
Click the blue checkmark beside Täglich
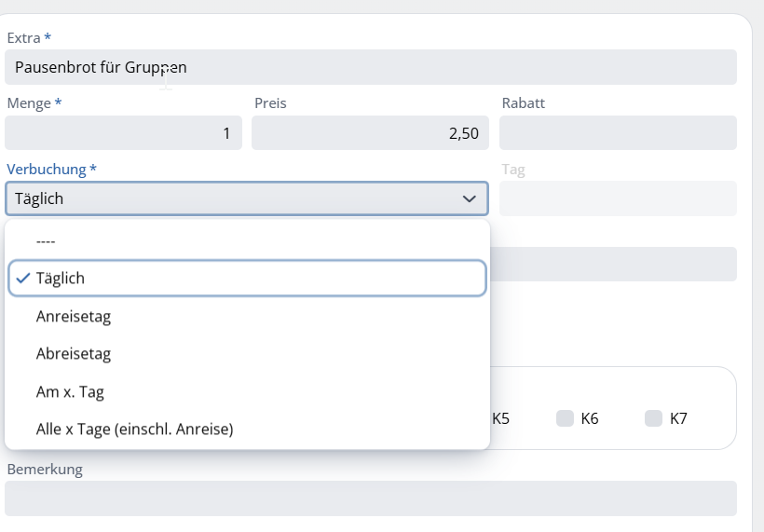click(23, 279)
